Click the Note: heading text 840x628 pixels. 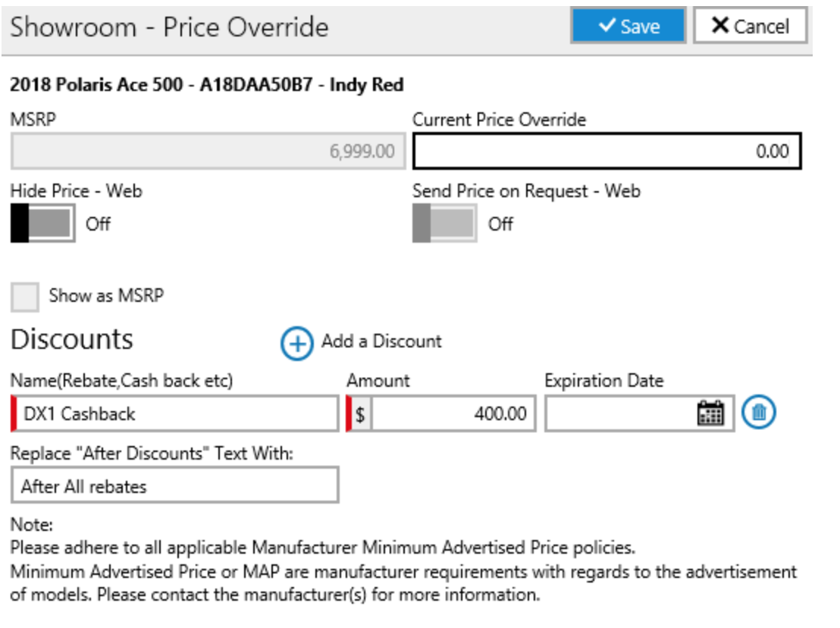point(32,525)
